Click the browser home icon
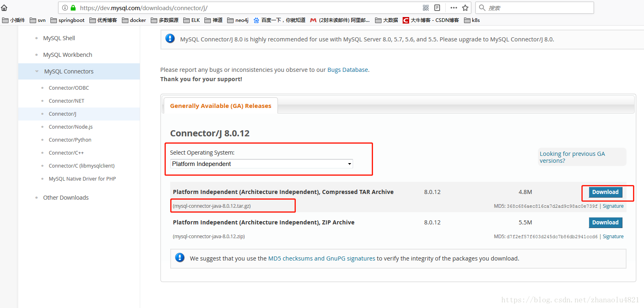The height and width of the screenshot is (308, 644). point(4,8)
